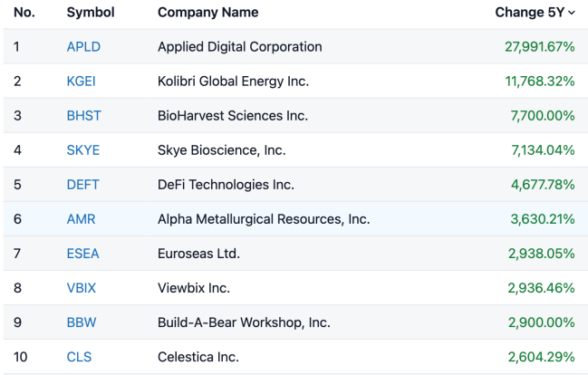This screenshot has height=375, width=588.
Task: Click the No. column header
Action: click(24, 13)
